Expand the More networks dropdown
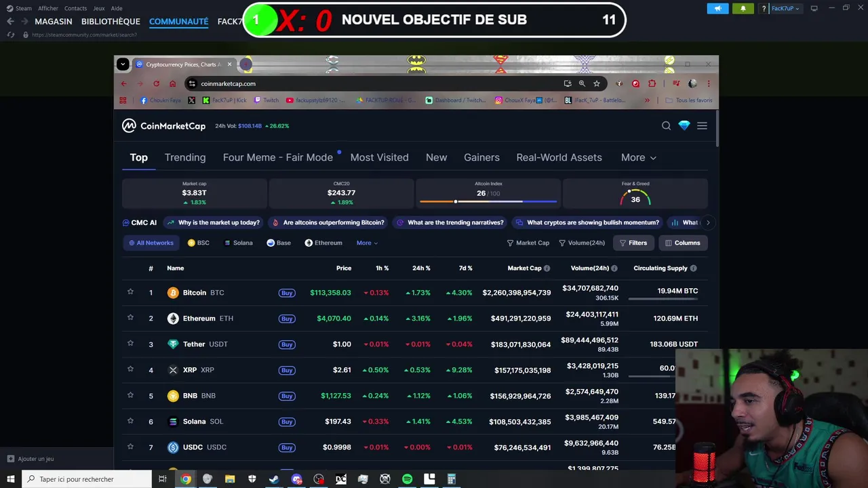The height and width of the screenshot is (488, 868). tap(367, 243)
